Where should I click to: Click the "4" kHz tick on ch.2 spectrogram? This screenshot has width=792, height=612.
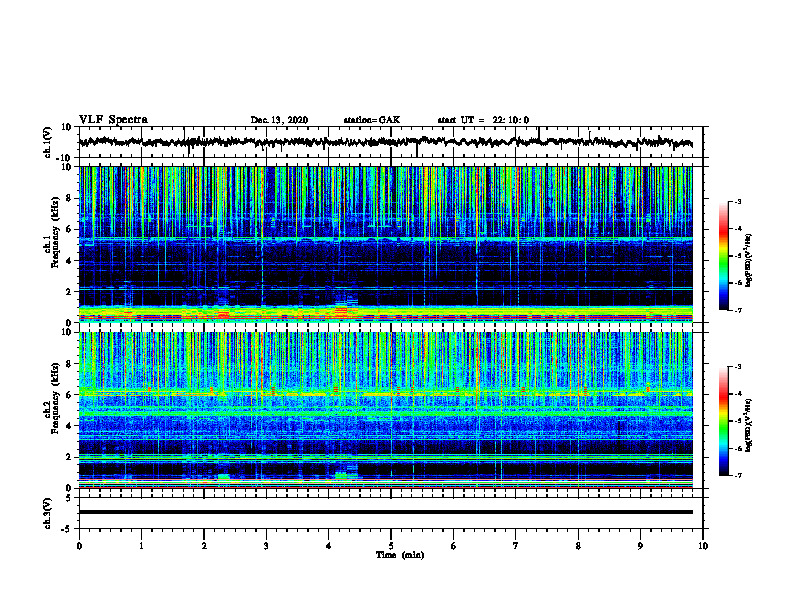tap(70, 426)
